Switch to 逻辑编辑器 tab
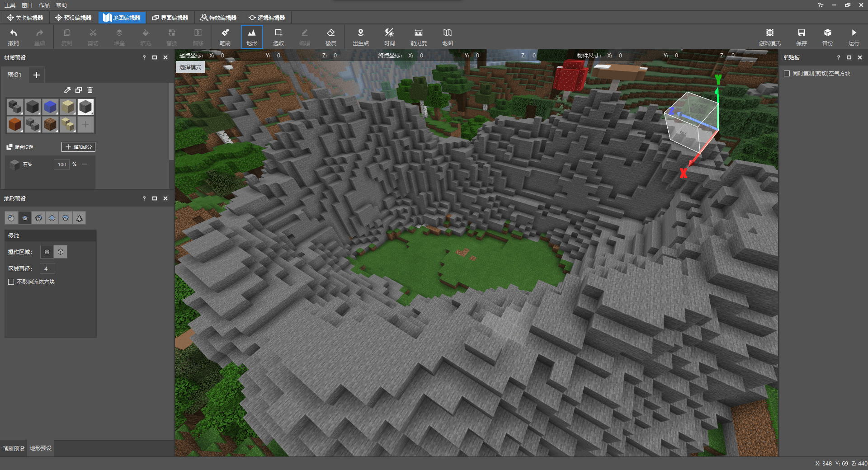The width and height of the screenshot is (868, 470). (x=267, y=18)
